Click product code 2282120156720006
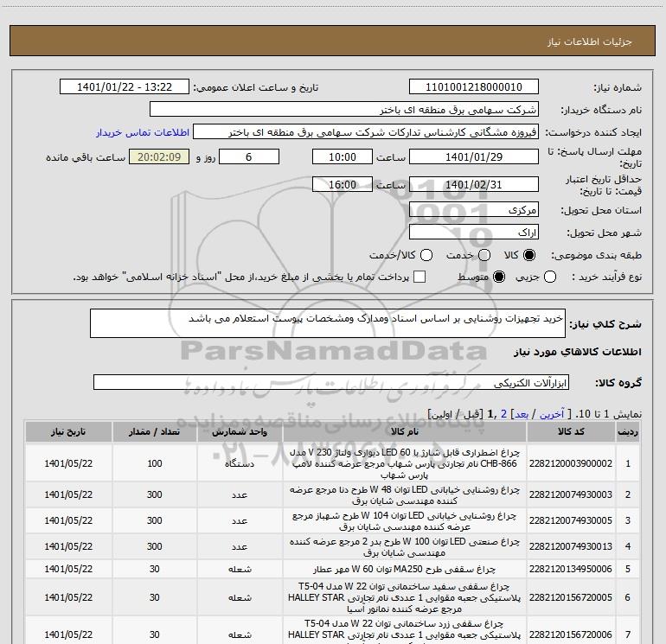This screenshot has width=666, height=644. pos(571,634)
